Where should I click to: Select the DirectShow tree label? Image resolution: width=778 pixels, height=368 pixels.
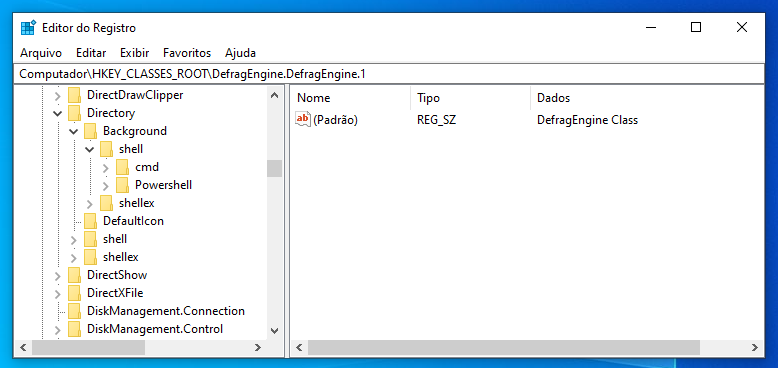(x=117, y=275)
